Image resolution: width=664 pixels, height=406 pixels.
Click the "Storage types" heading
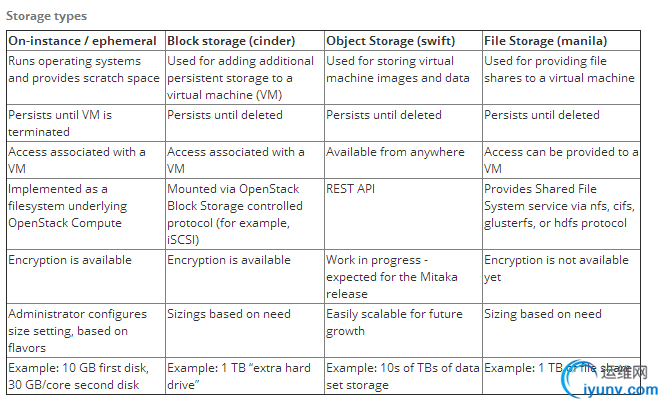47,16
